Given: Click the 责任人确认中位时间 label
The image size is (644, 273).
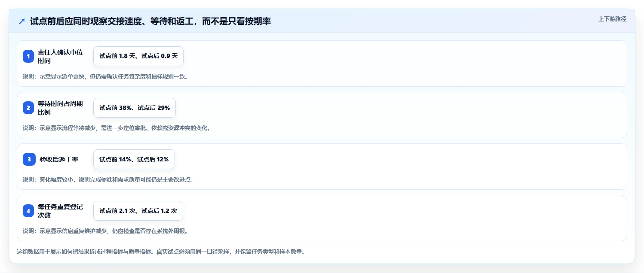Looking at the screenshot, I should coord(60,56).
